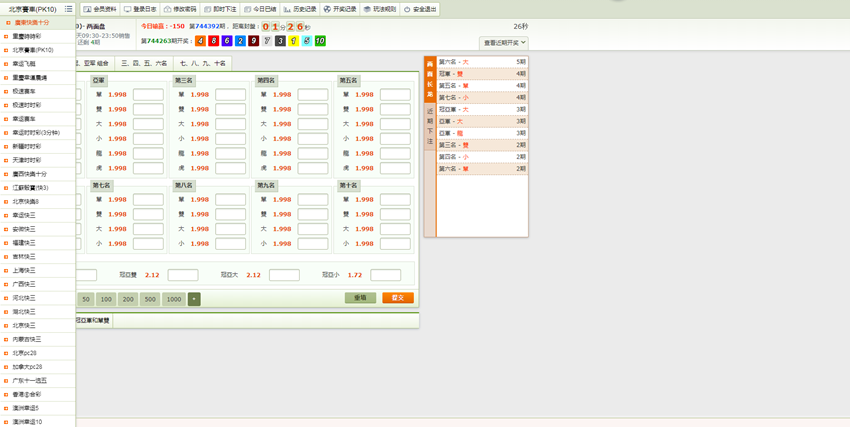Select the 500 quick amount chip

[x=150, y=299]
